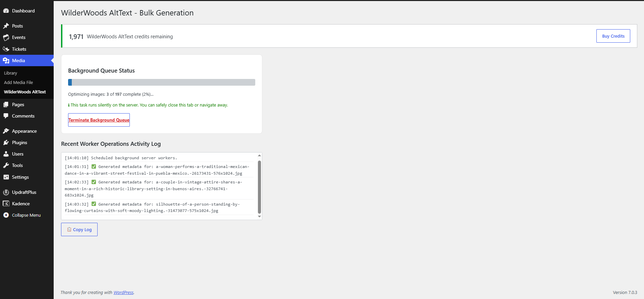The width and height of the screenshot is (644, 299).
Task: Click green checkmark on the 14:02:33 log entry
Action: [x=94, y=182]
